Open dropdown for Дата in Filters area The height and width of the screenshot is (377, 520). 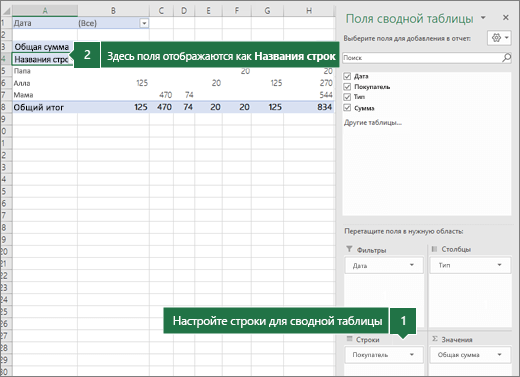coord(412,265)
